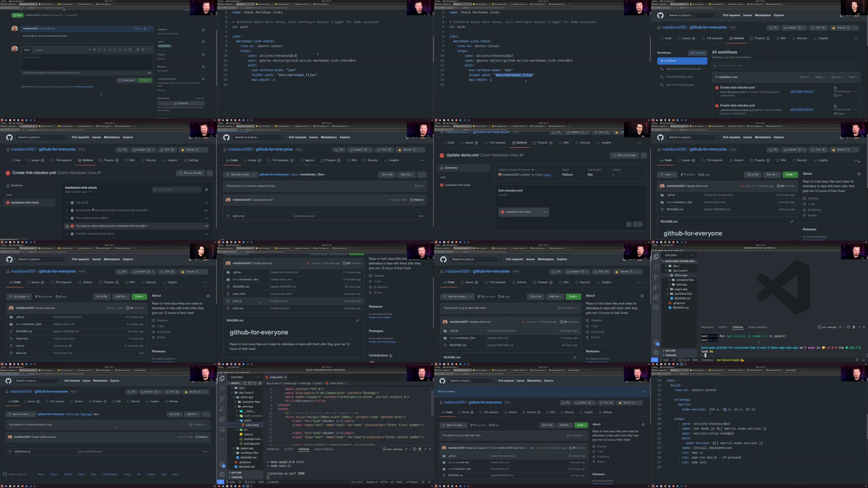Open the Actor filter dropdown for workflow runs
This screenshot has width=868, height=488.
(x=853, y=77)
